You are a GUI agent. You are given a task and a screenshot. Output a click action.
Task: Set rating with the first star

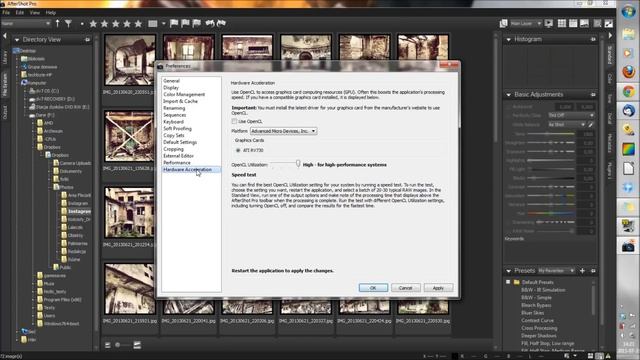93,24
